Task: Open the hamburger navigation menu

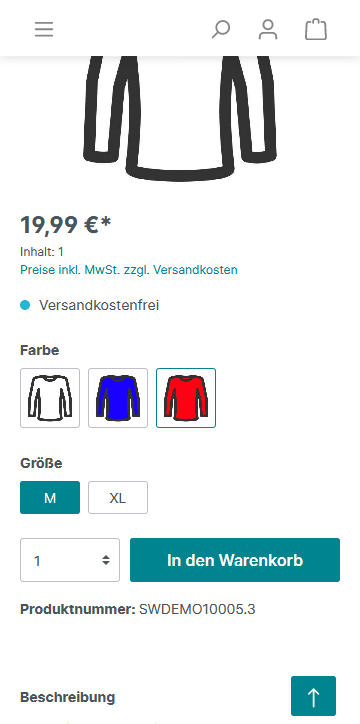Action: [44, 30]
